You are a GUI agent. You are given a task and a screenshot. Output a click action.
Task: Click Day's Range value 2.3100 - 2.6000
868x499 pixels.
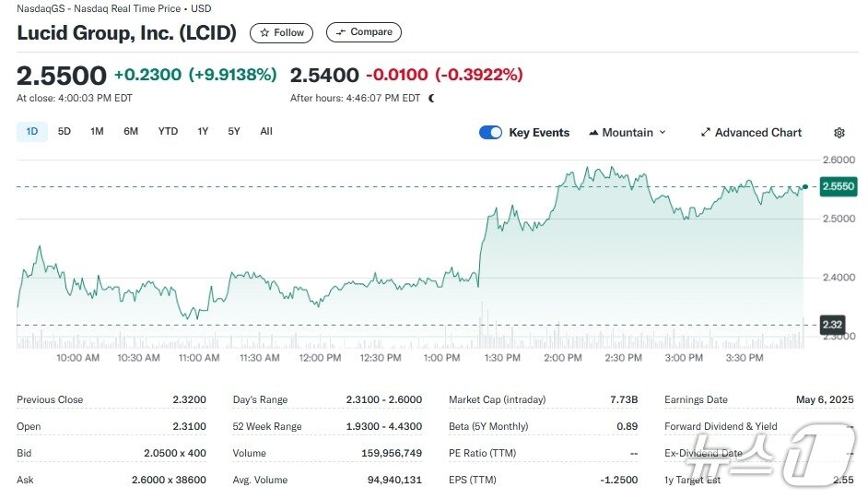point(383,399)
